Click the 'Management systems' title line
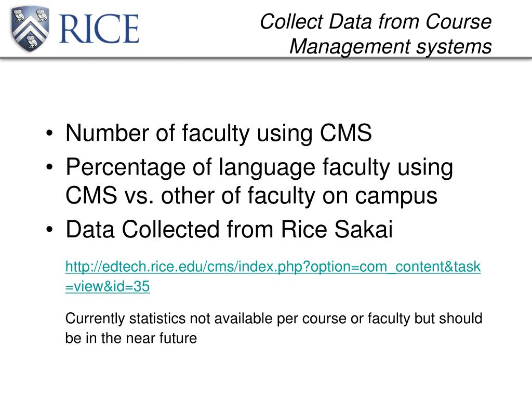The height and width of the screenshot is (399, 532). click(x=390, y=46)
